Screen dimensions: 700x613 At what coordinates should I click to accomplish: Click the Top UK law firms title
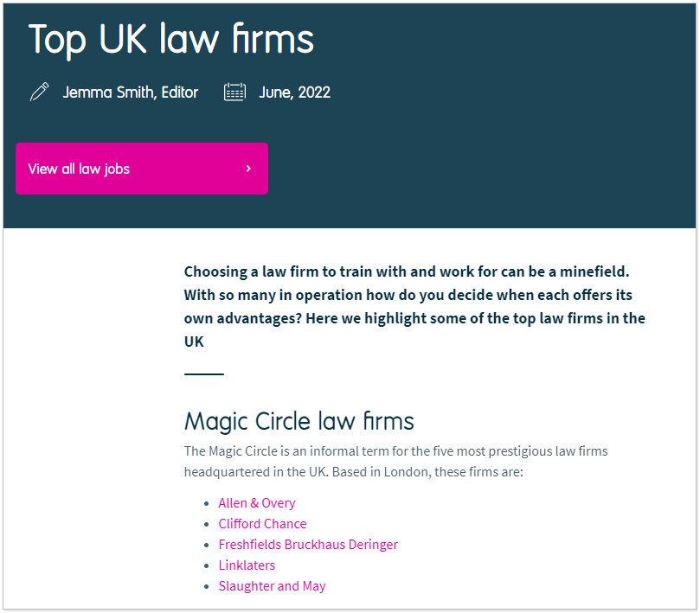point(171,40)
